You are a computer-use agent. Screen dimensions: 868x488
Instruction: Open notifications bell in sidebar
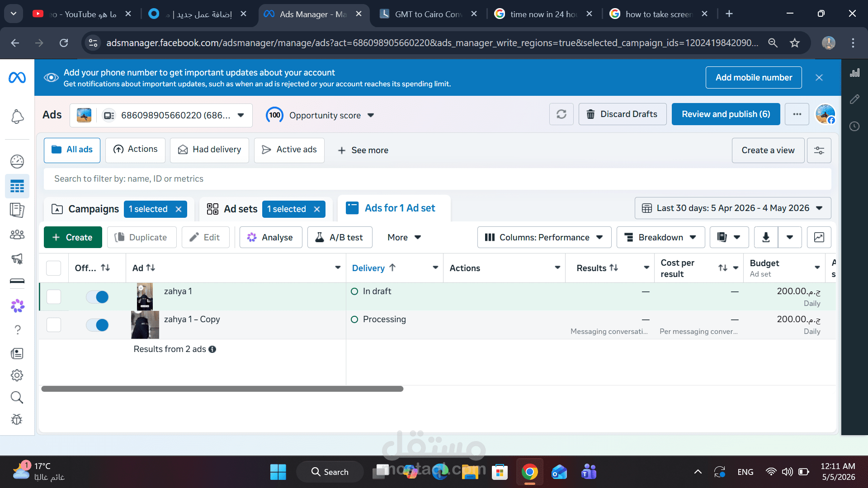(x=17, y=117)
